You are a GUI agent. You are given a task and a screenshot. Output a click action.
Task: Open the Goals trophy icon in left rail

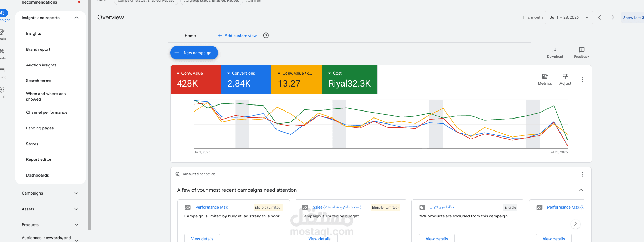pyautogui.click(x=2, y=32)
